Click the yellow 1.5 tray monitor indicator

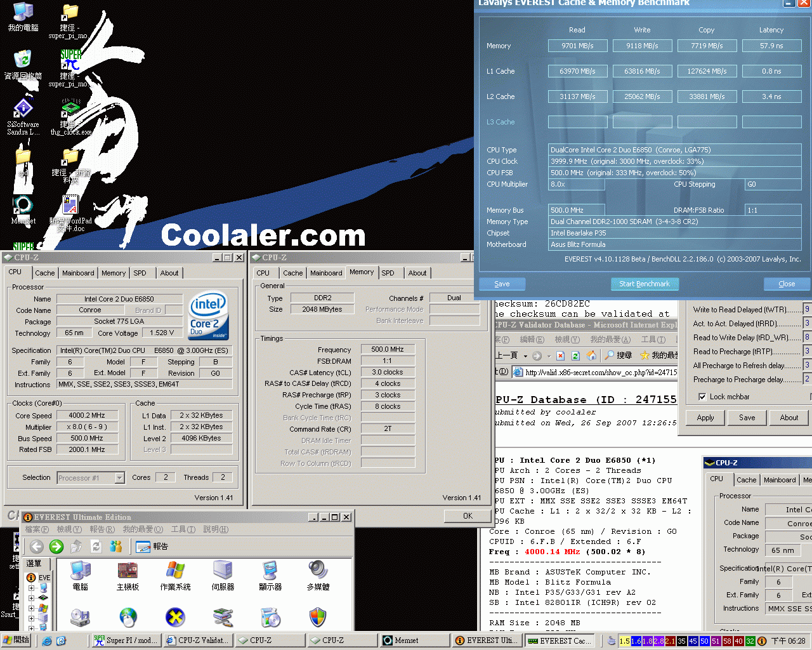[625, 641]
